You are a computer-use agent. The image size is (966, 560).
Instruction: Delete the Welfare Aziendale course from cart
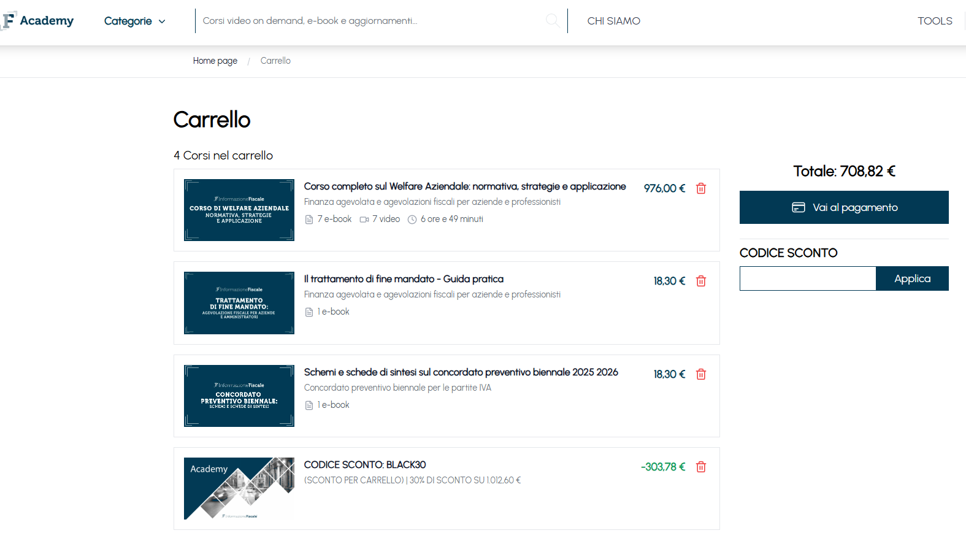pos(701,188)
